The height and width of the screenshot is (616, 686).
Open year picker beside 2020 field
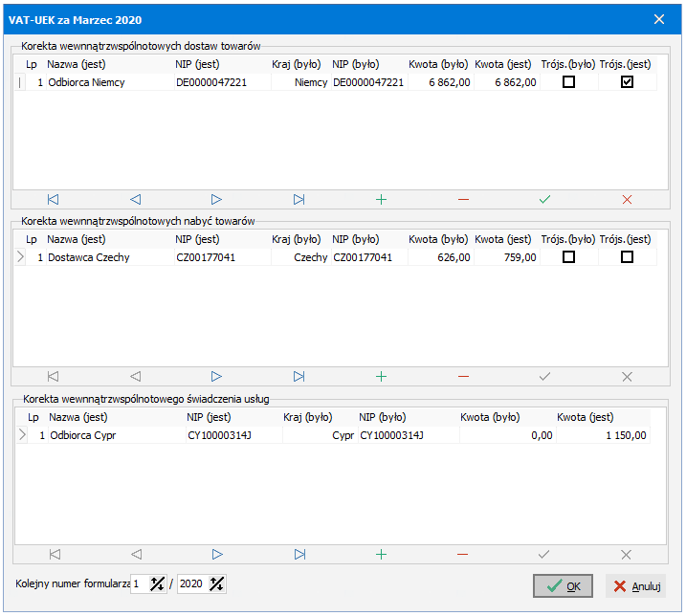pos(216,583)
